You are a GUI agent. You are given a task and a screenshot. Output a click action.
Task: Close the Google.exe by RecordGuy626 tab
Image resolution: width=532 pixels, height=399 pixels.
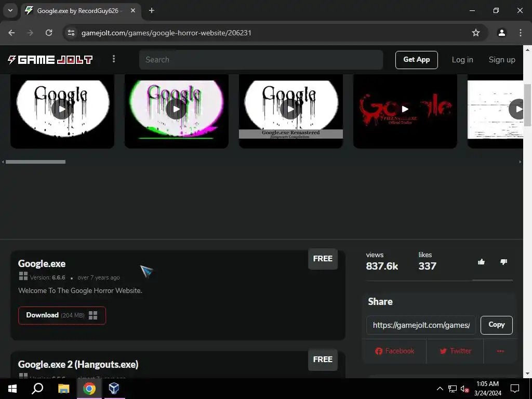tap(133, 10)
